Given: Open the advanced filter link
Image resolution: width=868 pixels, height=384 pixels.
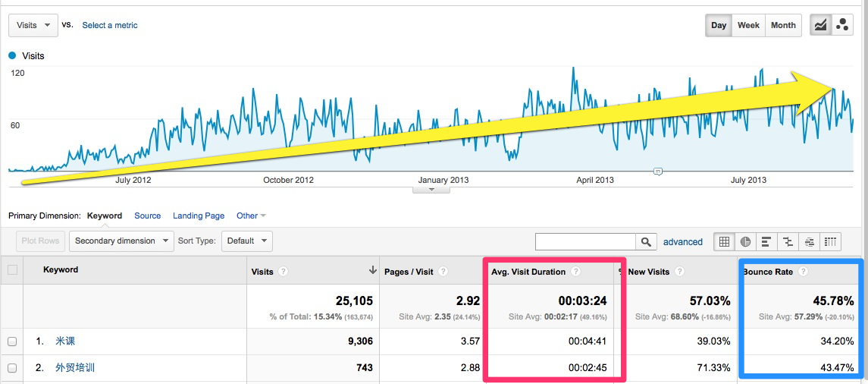Looking at the screenshot, I should pyautogui.click(x=682, y=241).
